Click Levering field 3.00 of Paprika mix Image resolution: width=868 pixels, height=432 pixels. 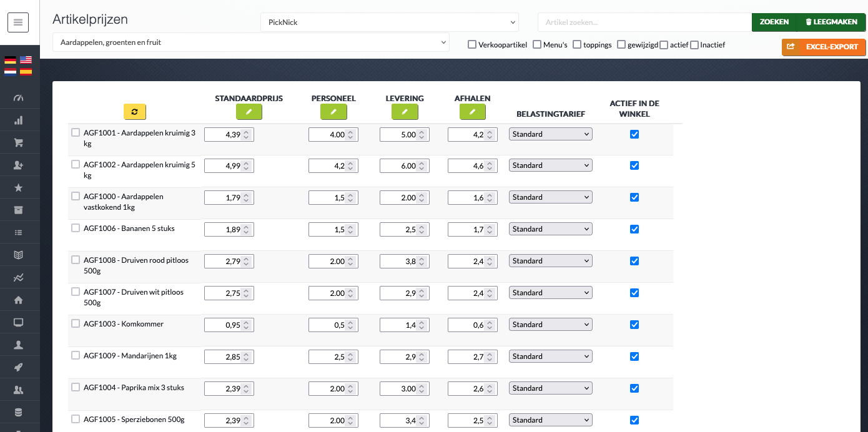405,389
